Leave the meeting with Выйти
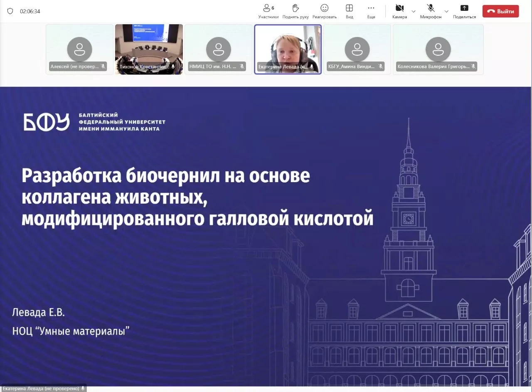The height and width of the screenshot is (392, 532). pyautogui.click(x=500, y=11)
